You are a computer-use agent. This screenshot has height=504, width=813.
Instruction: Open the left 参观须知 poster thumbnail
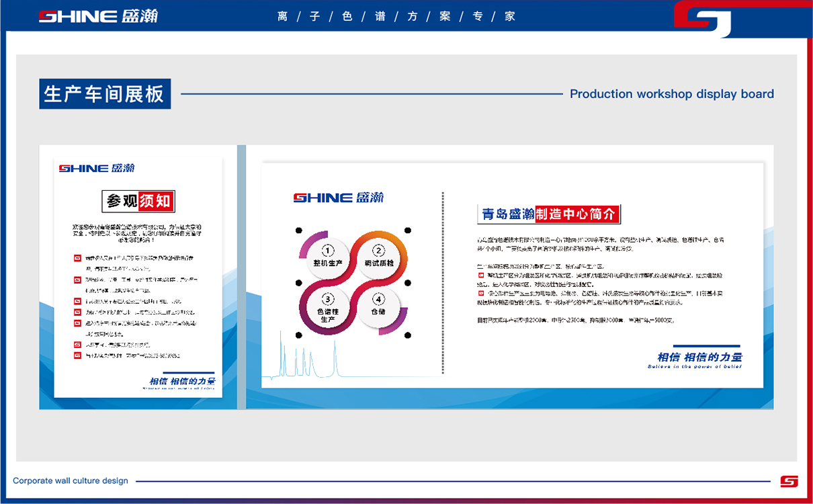tap(138, 277)
